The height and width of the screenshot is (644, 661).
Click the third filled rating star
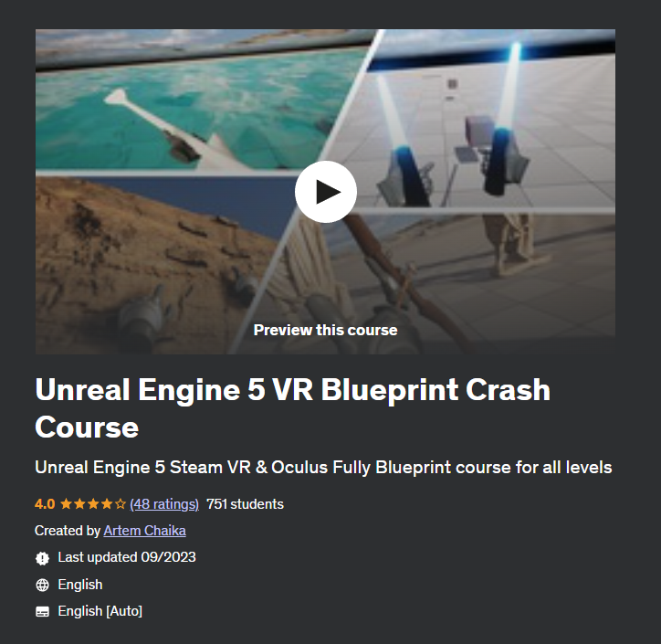click(93, 503)
